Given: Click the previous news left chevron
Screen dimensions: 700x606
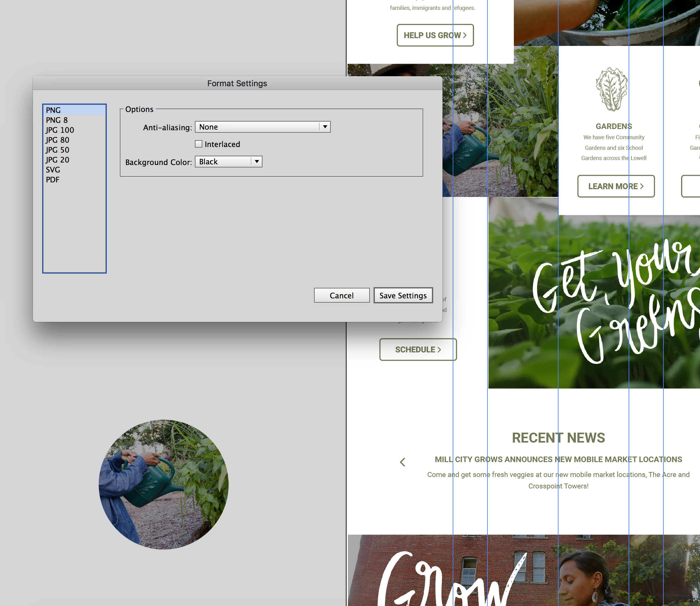Looking at the screenshot, I should point(402,462).
